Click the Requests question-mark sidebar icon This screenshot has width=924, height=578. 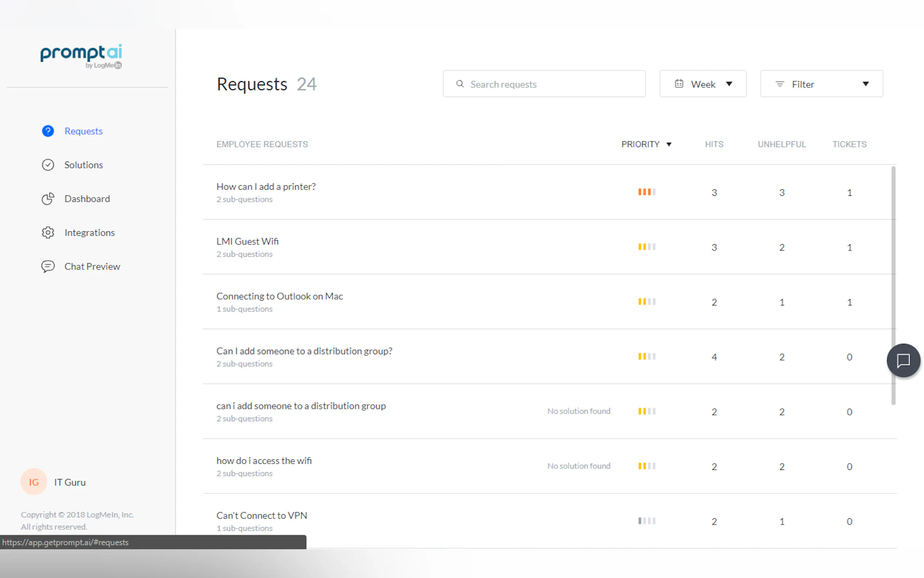48,131
